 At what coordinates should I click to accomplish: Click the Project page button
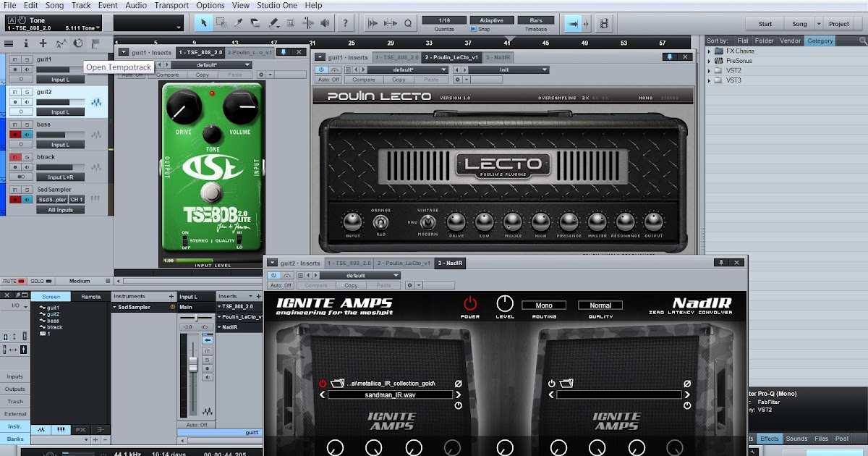click(839, 24)
